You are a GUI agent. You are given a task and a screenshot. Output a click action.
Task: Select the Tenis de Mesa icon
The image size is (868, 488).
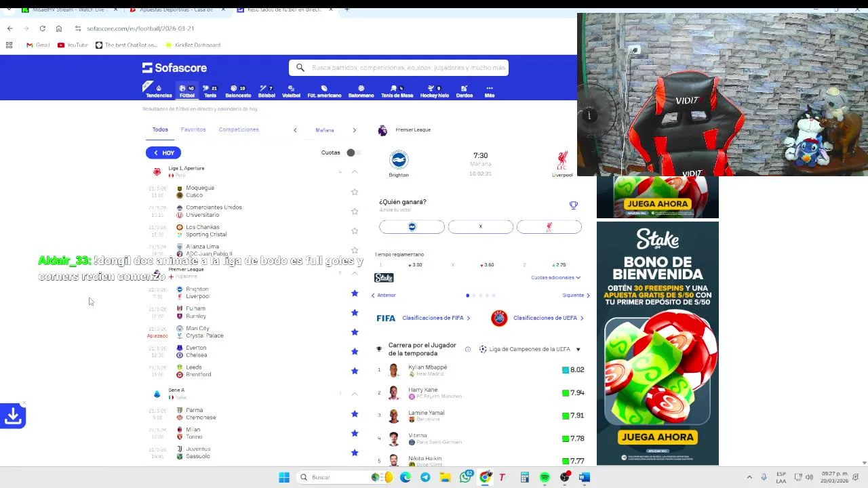click(397, 91)
